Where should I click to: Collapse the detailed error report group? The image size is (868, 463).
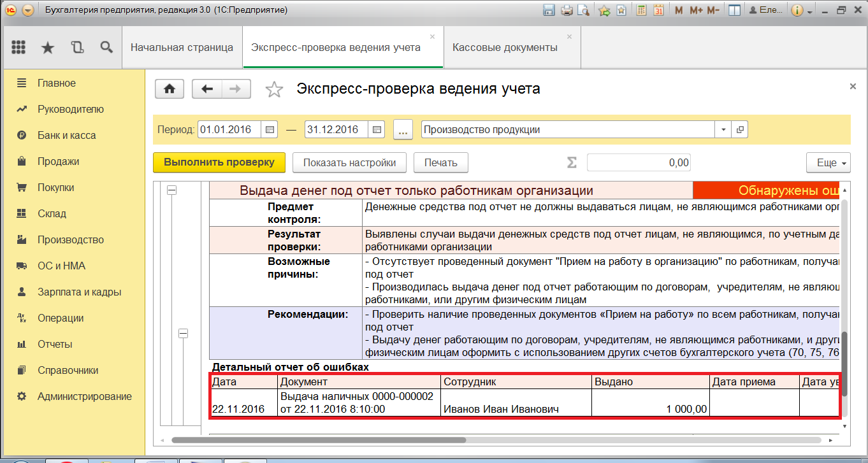point(184,333)
